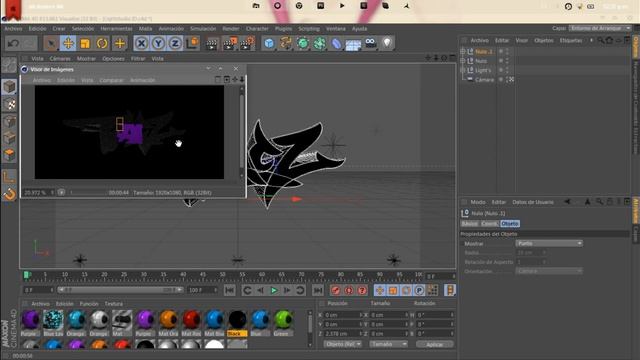The image size is (640, 360).
Task: Select the polygons mode orange cube icon
Action: (x=9, y=155)
